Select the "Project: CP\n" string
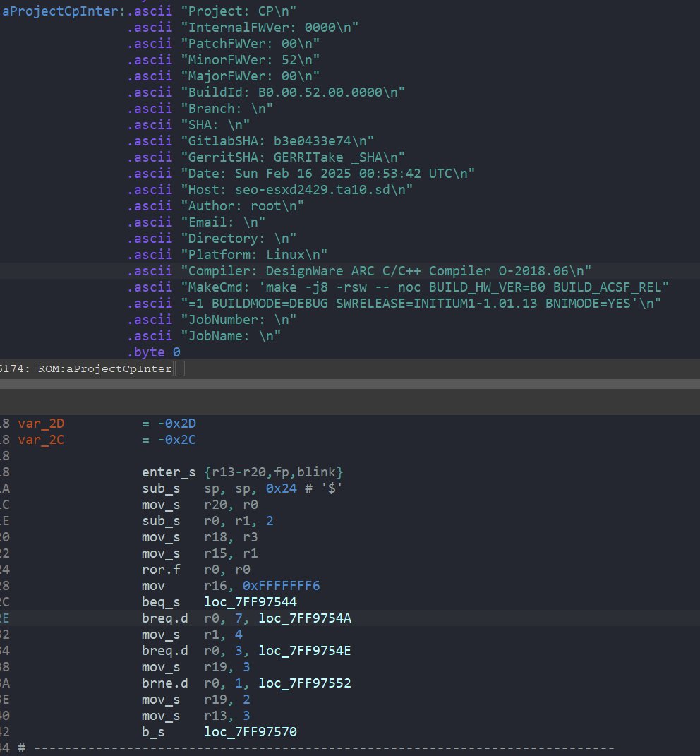700x756 pixels. click(238, 11)
